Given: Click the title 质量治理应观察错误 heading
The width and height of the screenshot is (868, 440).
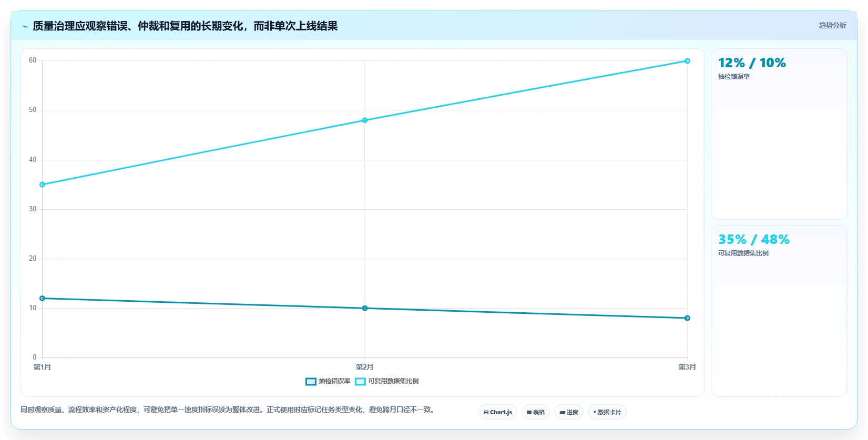Looking at the screenshot, I should click(x=185, y=26).
